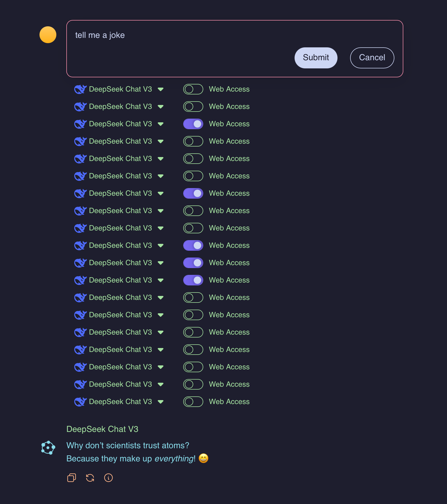Disable the enabled Web Access toggle in the third row

(x=193, y=124)
